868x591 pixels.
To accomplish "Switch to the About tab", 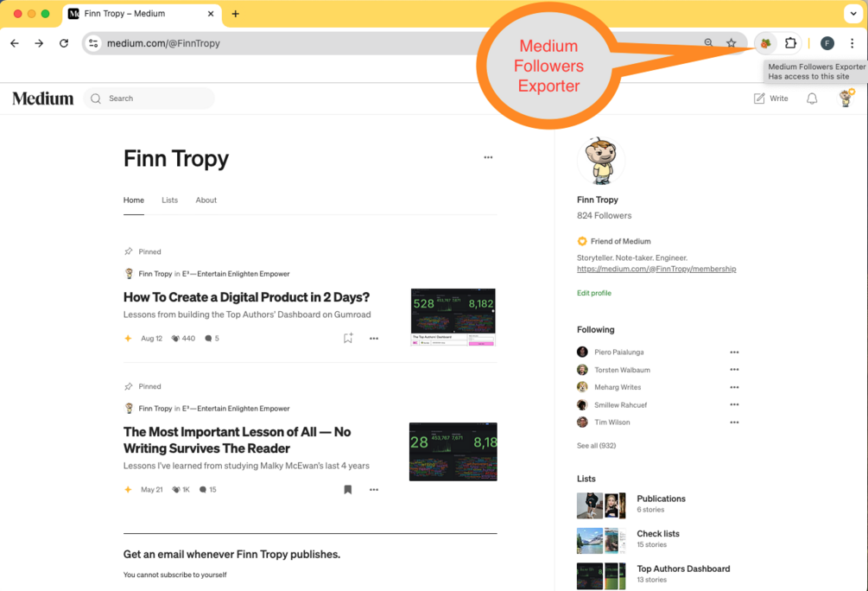I will (206, 200).
